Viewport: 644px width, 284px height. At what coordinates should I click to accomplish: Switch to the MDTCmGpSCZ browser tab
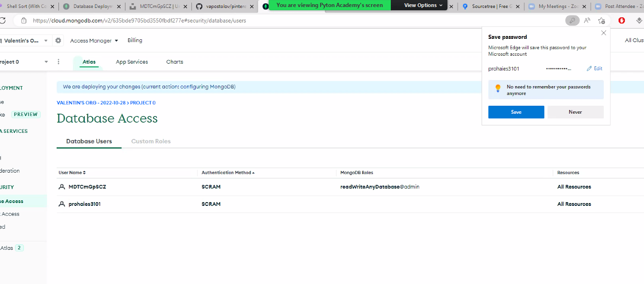(159, 7)
